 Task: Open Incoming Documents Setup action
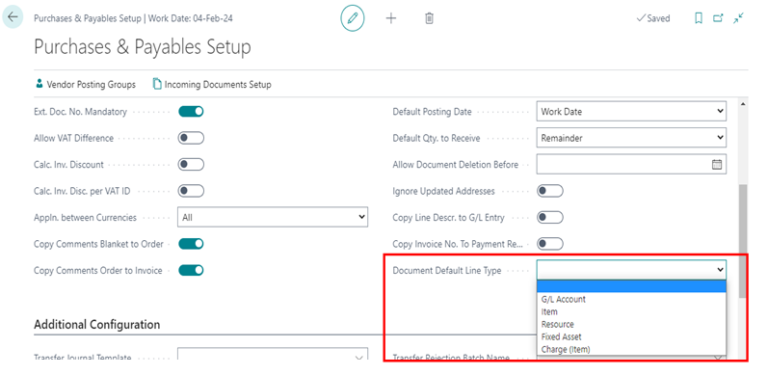pos(212,84)
